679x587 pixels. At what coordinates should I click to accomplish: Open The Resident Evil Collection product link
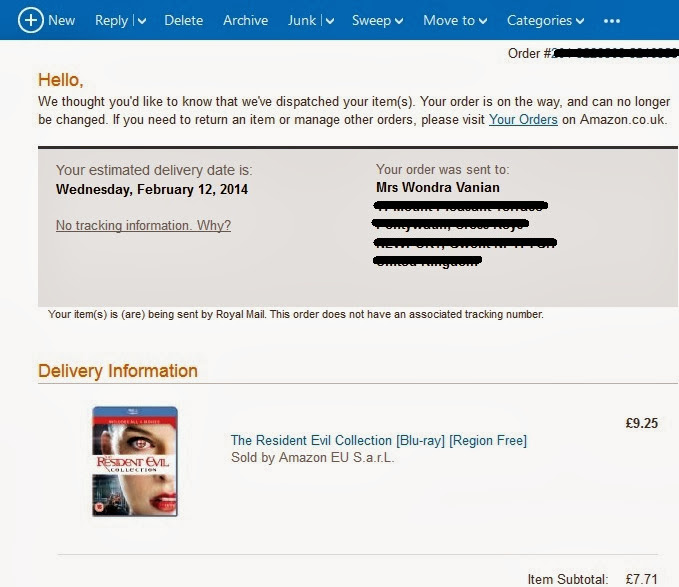coord(378,440)
